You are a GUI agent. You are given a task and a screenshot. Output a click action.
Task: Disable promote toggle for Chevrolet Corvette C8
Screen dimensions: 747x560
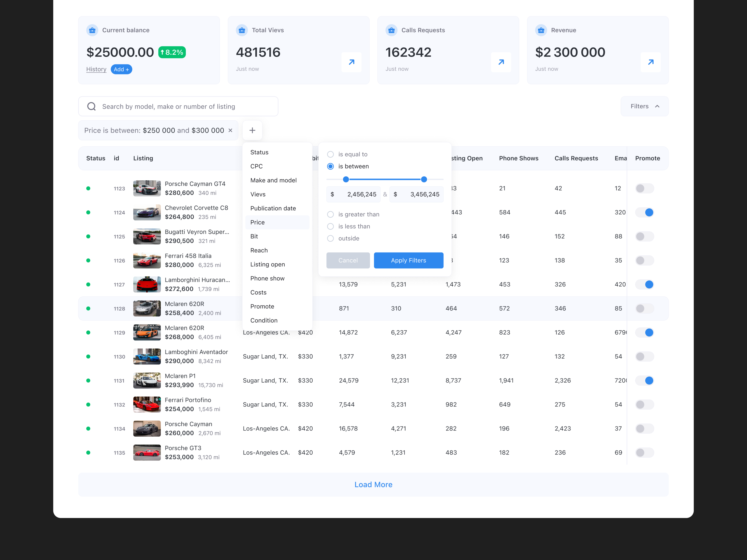644,212
